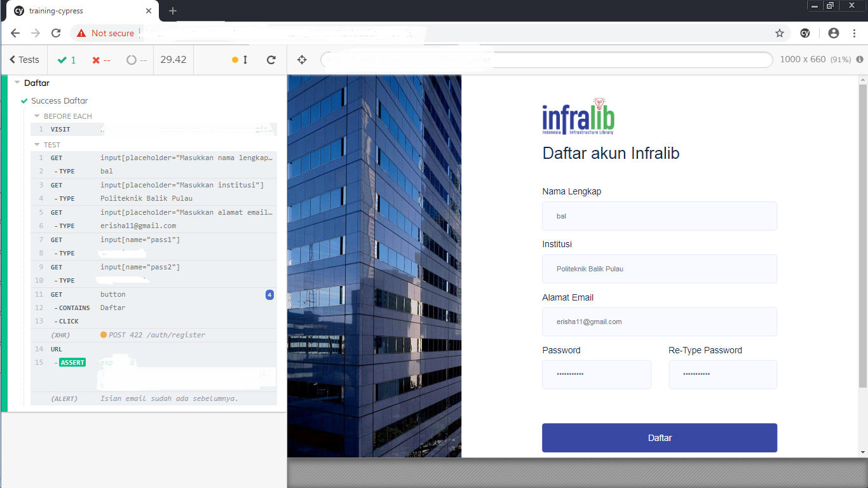Open the Selector Playground crosshair tool
The height and width of the screenshot is (488, 868).
coord(301,59)
